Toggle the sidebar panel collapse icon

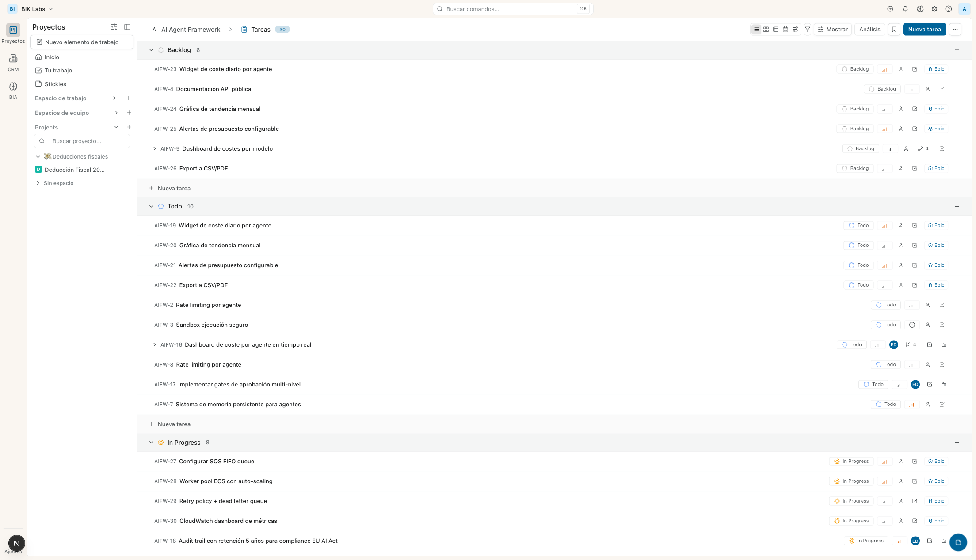coord(127,27)
